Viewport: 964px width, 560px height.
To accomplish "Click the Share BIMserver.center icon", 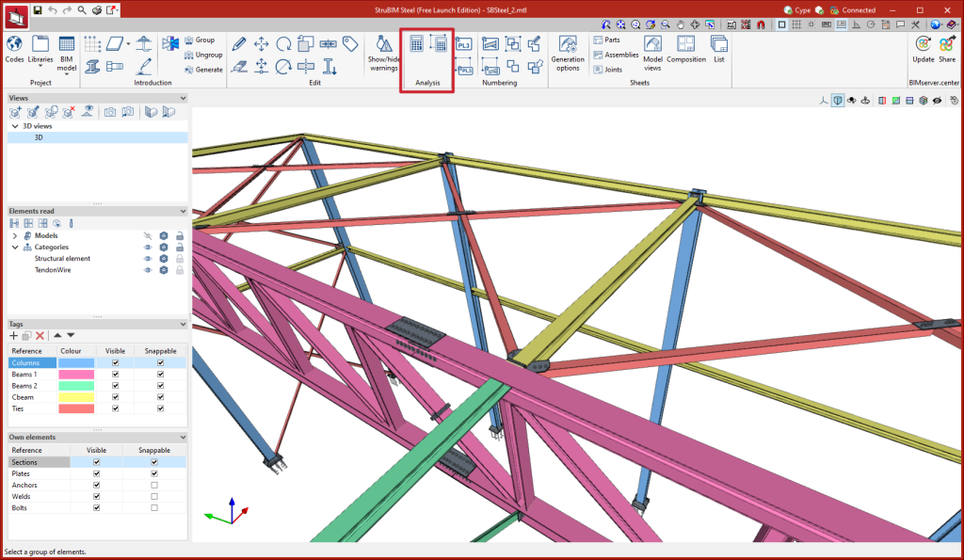I will tap(947, 49).
